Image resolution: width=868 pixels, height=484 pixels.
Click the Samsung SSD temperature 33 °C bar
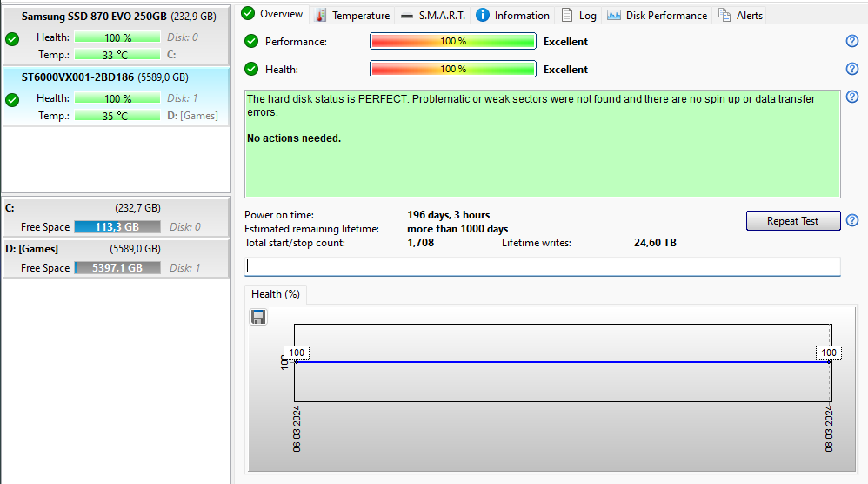coord(117,55)
